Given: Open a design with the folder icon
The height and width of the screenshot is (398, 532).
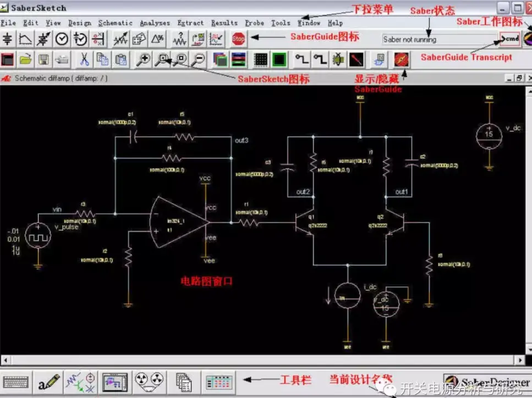Looking at the screenshot, I should [x=25, y=60].
